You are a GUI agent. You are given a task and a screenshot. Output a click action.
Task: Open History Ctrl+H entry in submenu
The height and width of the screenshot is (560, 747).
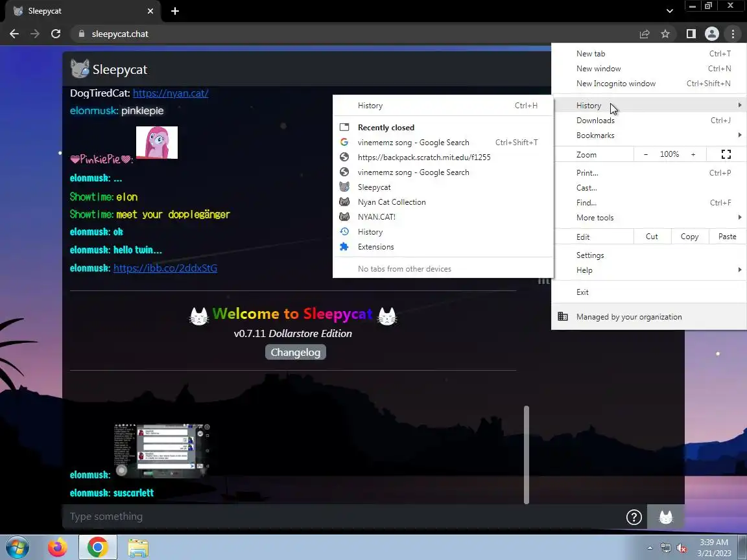click(x=443, y=106)
